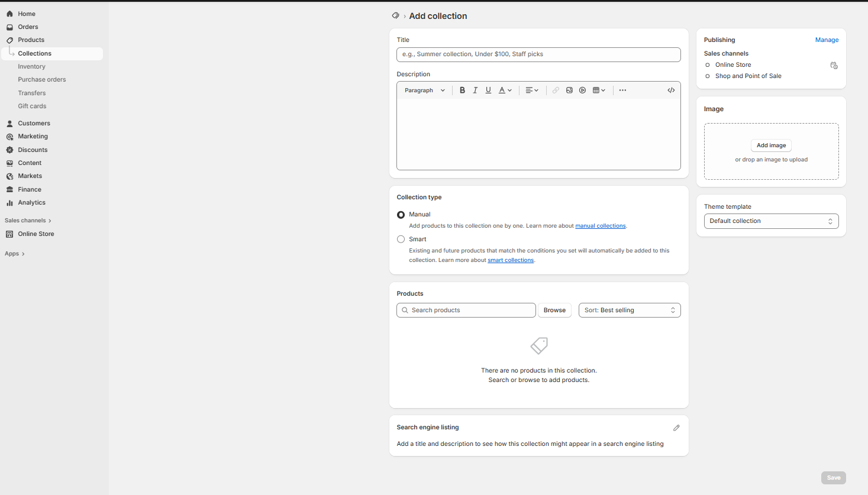Open the text alignment dropdown

click(532, 90)
